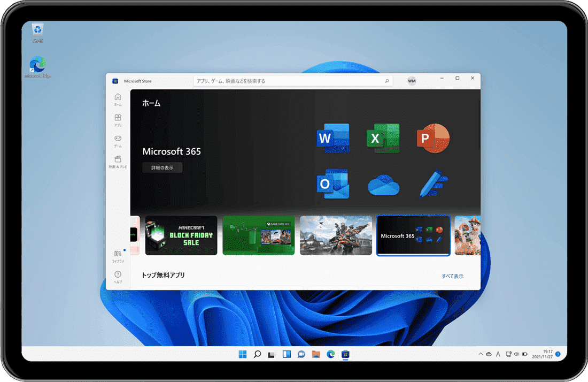
Task: Click the Word icon in the banner
Action: pyautogui.click(x=333, y=138)
